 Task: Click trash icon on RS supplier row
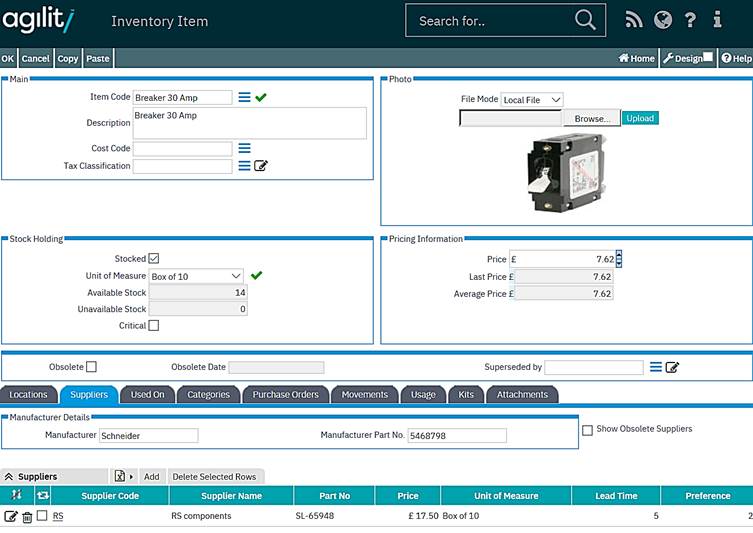(27, 517)
